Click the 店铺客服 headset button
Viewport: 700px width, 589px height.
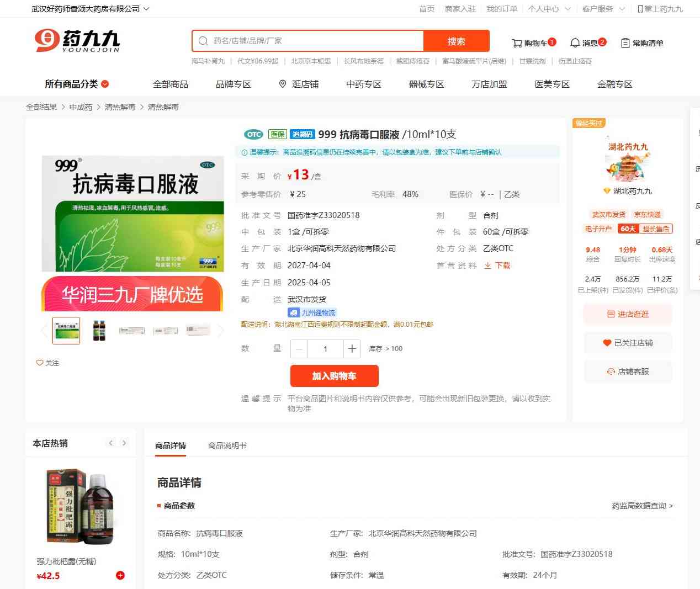pyautogui.click(x=628, y=372)
